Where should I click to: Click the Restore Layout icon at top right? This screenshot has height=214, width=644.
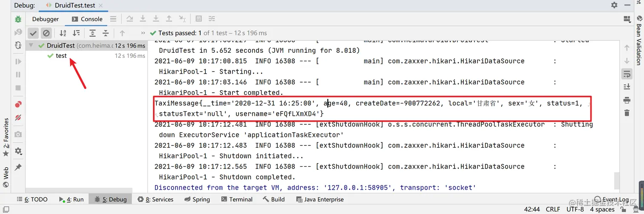[x=627, y=19]
